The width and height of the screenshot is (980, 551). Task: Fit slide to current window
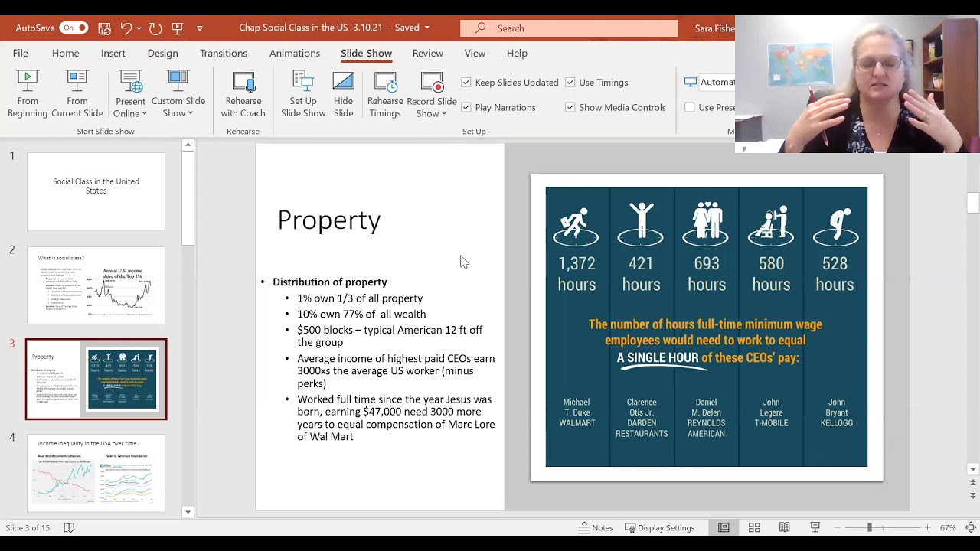click(x=971, y=527)
